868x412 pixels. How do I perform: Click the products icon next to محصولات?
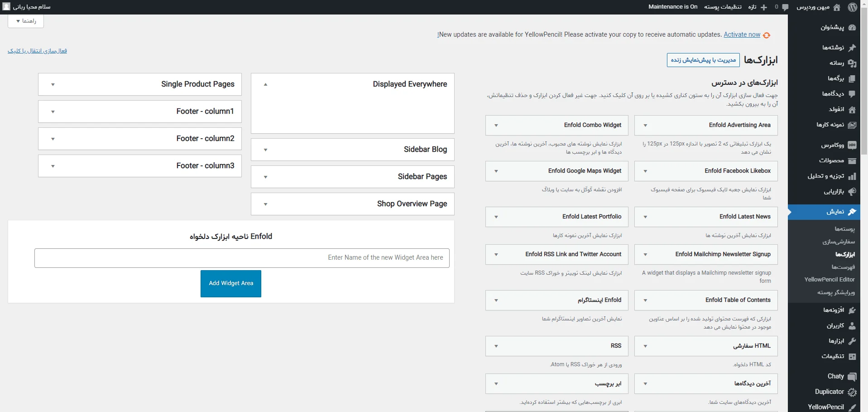(x=852, y=160)
